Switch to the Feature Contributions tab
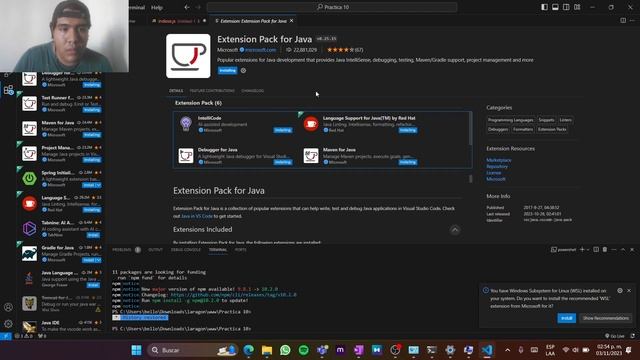Image resolution: width=640 pixels, height=360 pixels. click(x=212, y=91)
